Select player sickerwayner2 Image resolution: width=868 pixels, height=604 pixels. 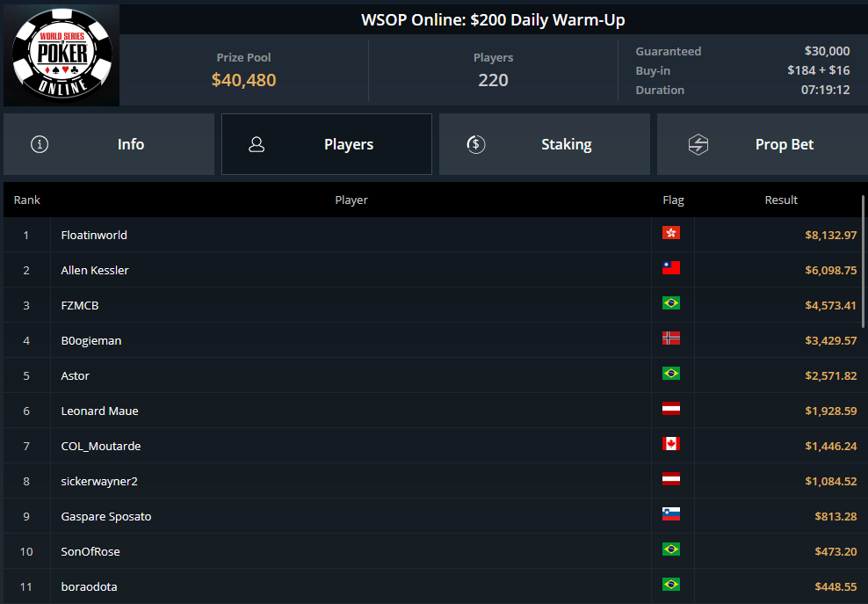pyautogui.click(x=99, y=482)
